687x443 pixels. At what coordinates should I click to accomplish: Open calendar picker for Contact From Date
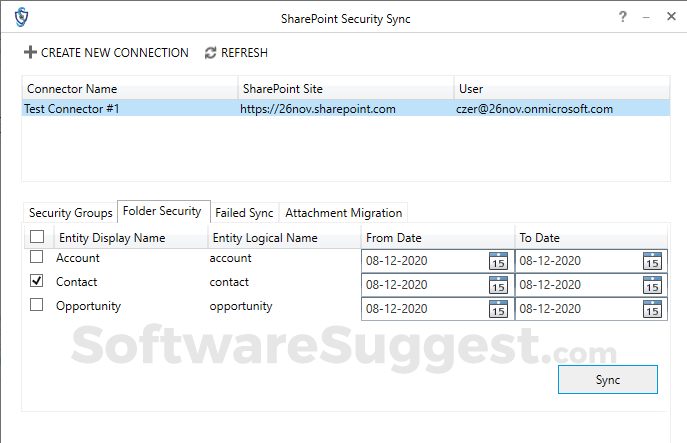pos(498,285)
